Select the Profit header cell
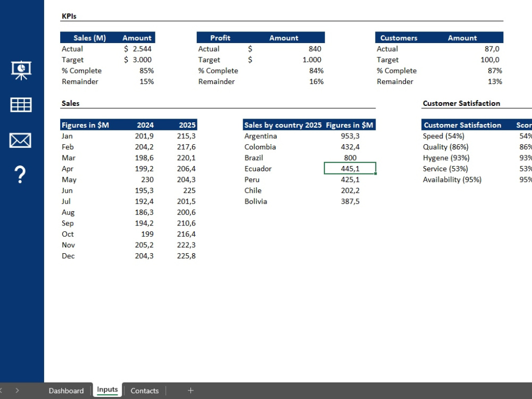This screenshot has width=532, height=399. click(x=220, y=38)
